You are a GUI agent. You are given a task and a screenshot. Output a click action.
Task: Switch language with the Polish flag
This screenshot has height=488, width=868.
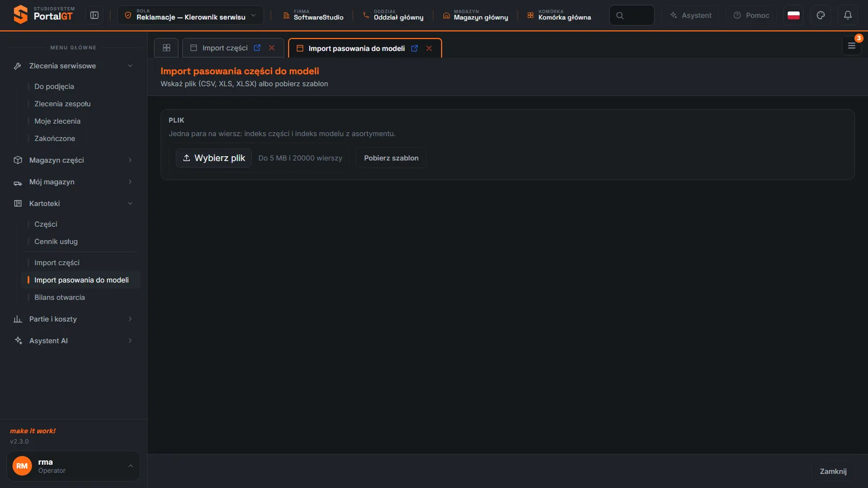(794, 15)
